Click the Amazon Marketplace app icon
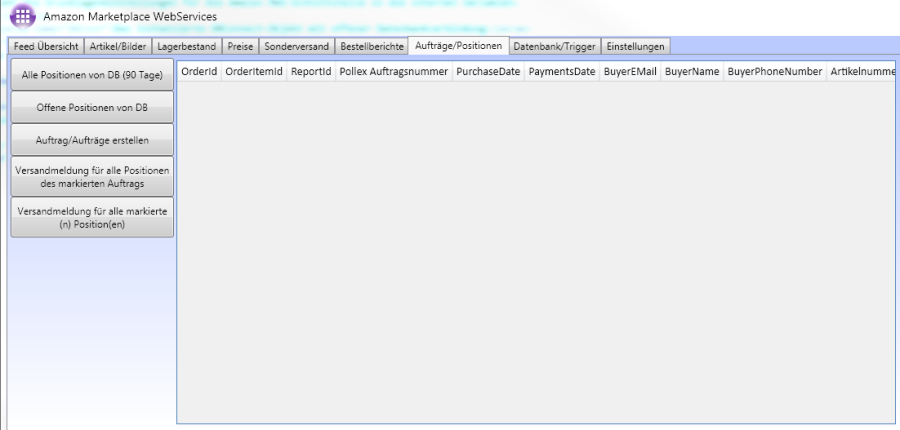The width and height of the screenshot is (900, 430). click(x=21, y=18)
